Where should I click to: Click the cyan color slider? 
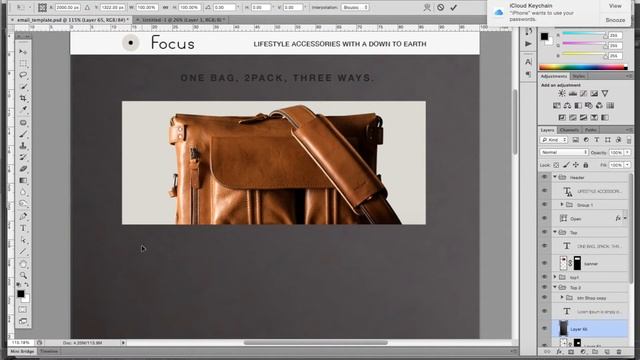[x=584, y=34]
